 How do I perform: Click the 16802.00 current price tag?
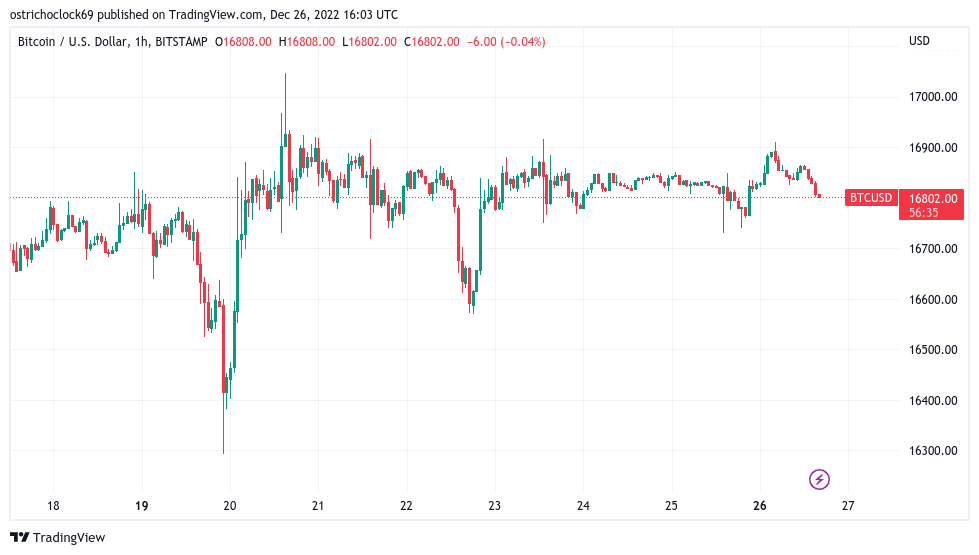933,199
